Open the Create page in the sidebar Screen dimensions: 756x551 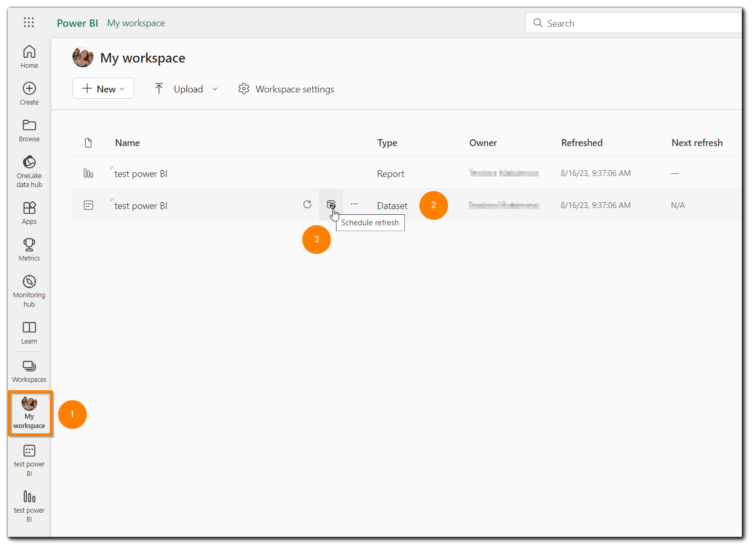coord(29,93)
